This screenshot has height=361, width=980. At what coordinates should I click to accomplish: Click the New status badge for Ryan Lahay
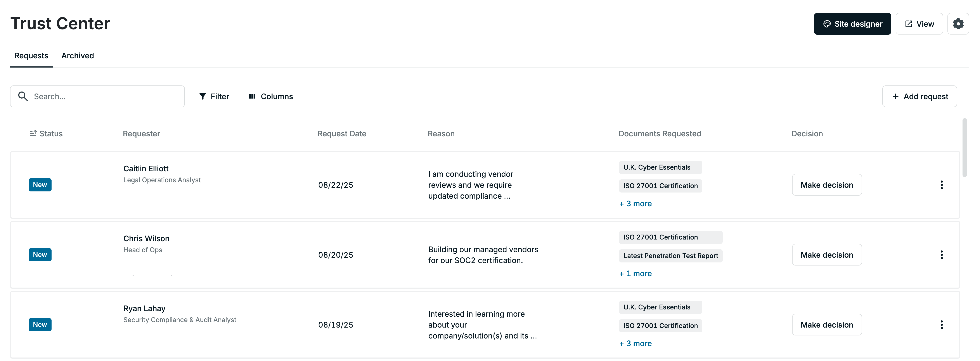click(40, 325)
